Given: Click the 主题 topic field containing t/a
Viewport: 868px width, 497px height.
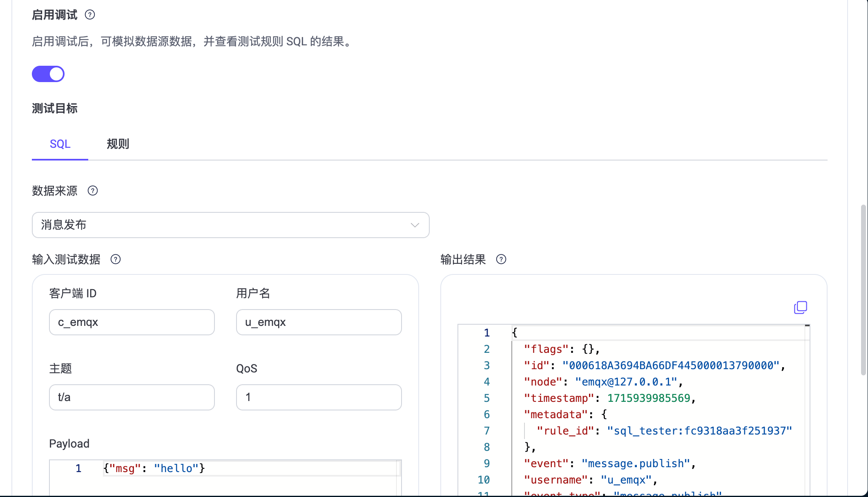Looking at the screenshot, I should click(x=132, y=397).
